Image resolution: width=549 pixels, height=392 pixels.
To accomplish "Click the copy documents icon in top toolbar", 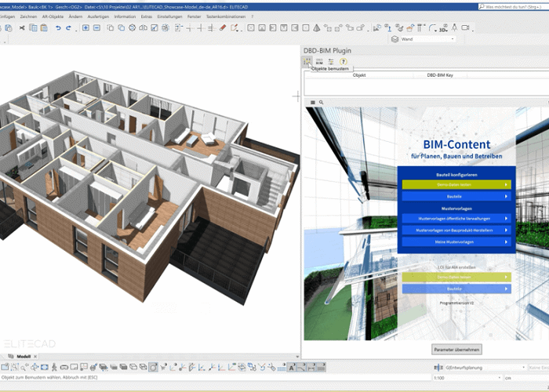I will pos(33,27).
